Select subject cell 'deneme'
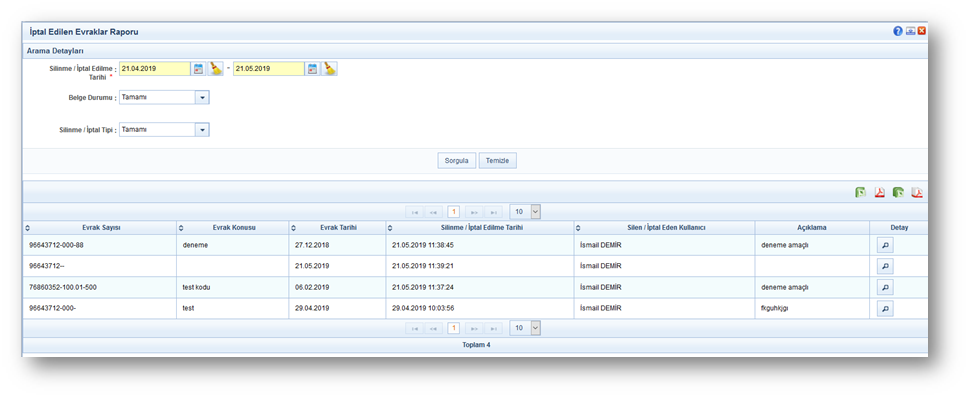This screenshot has height=399, width=970. (x=233, y=245)
